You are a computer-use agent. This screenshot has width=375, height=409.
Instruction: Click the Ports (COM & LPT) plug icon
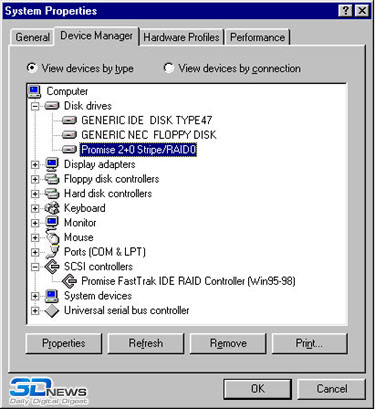pyautogui.click(x=52, y=252)
